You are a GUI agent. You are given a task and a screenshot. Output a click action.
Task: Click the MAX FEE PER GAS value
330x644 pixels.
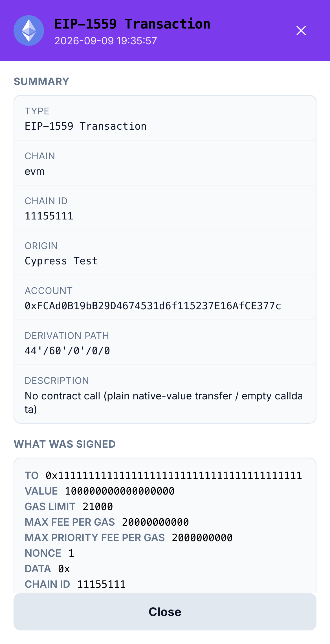[155, 522]
